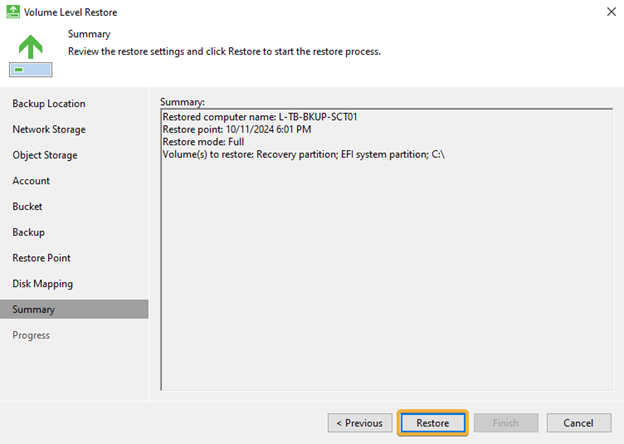
Task: Close the Volume Level Restore window
Action: [x=611, y=12]
